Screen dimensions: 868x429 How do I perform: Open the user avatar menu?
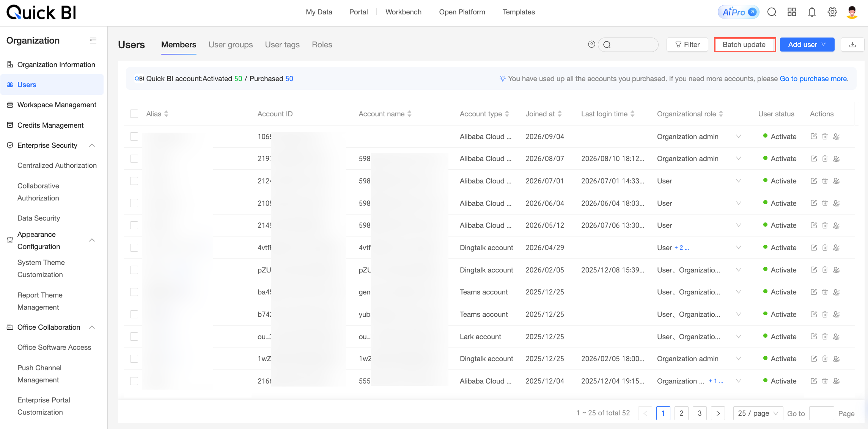click(852, 12)
